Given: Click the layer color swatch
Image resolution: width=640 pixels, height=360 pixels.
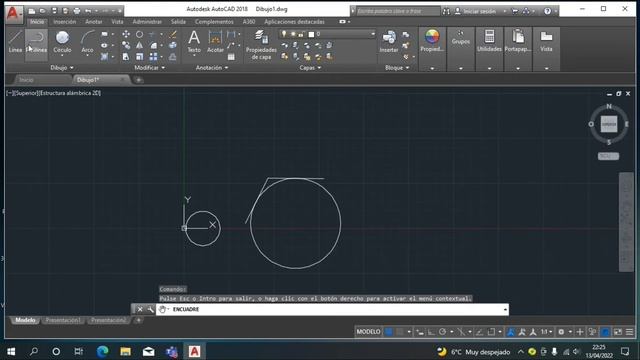Looking at the screenshot, I should (311, 34).
